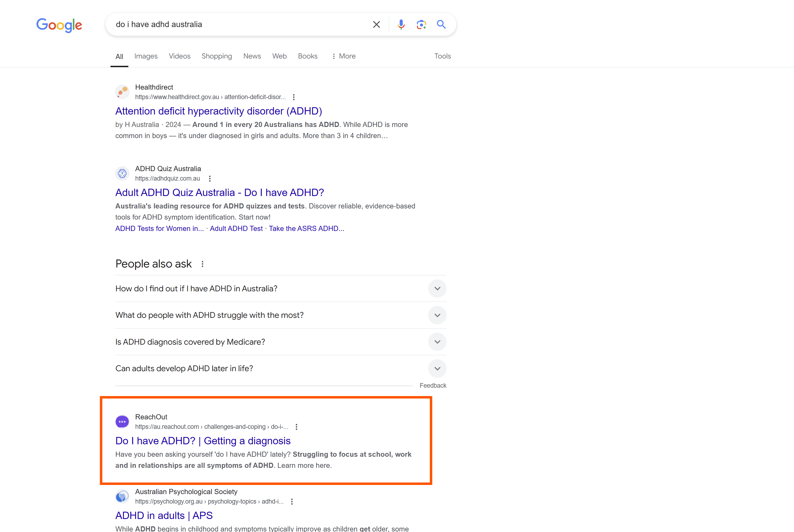Click the ADHD Quiz Australia favicon
The height and width of the screenshot is (532, 794).
coord(122,173)
